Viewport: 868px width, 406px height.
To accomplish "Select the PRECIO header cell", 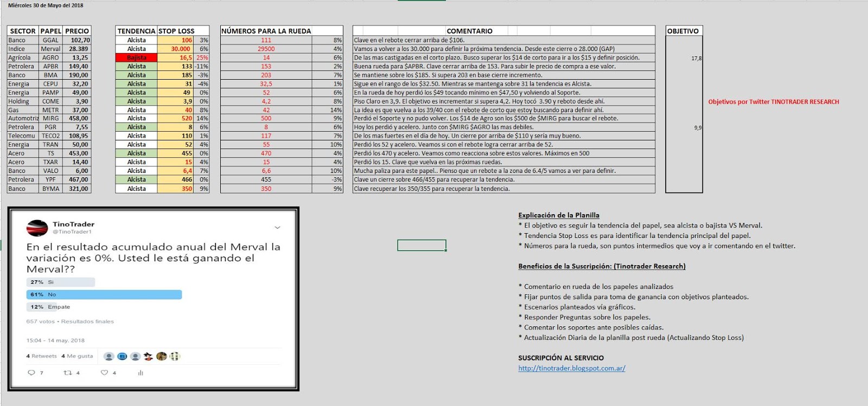I will click(77, 31).
